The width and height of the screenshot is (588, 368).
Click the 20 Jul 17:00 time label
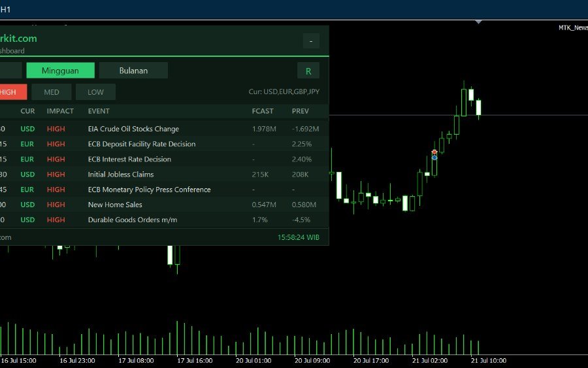click(x=371, y=361)
